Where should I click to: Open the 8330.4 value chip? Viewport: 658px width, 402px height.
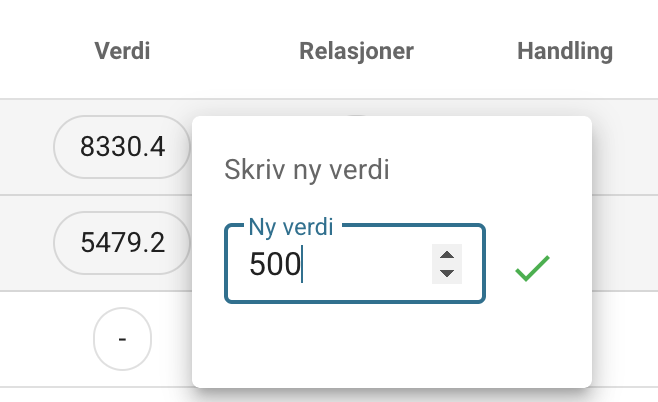[x=122, y=147]
